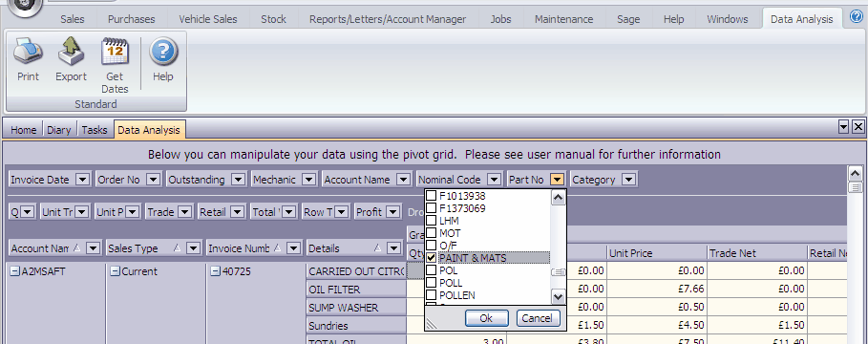Close the Data Analysis document tab
Screen dimensions: 868x344
[858, 127]
